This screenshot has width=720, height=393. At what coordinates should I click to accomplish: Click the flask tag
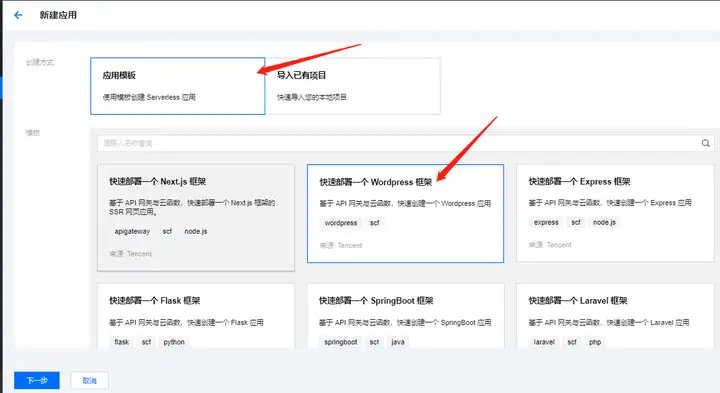pos(122,342)
